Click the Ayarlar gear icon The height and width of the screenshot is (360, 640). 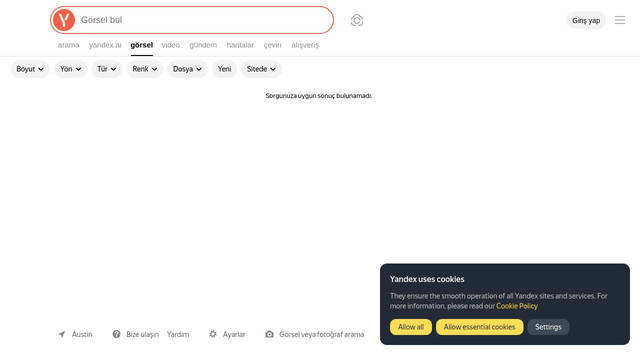pos(213,334)
